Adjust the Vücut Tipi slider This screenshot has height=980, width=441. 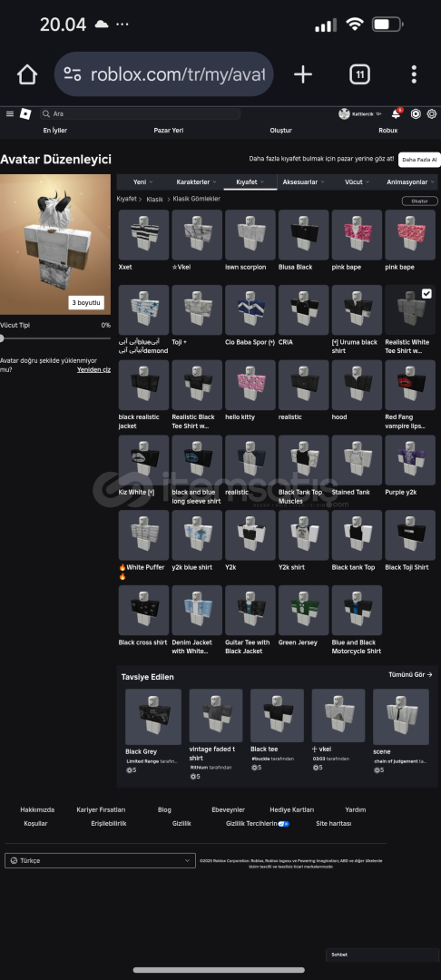pos(55,338)
